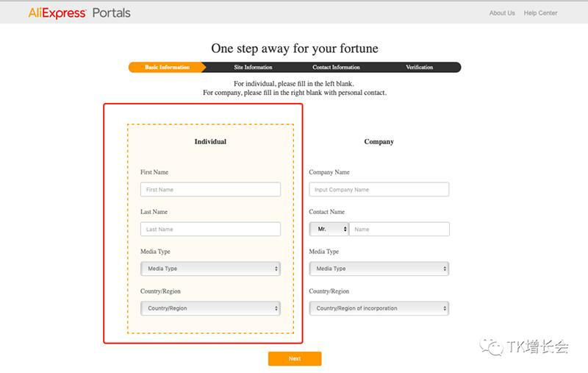Click the Individual section heading
The image size is (588, 373).
(210, 142)
